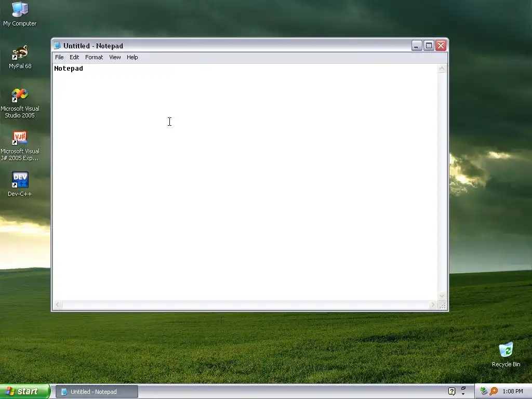
Task: Click the Safely Remove Hardware tray icon
Action: [484, 391]
